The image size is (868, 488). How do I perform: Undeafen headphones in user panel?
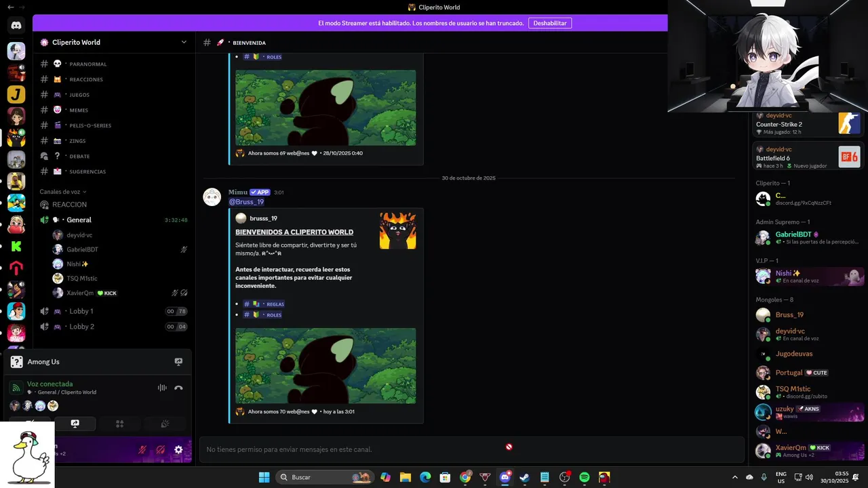161,449
